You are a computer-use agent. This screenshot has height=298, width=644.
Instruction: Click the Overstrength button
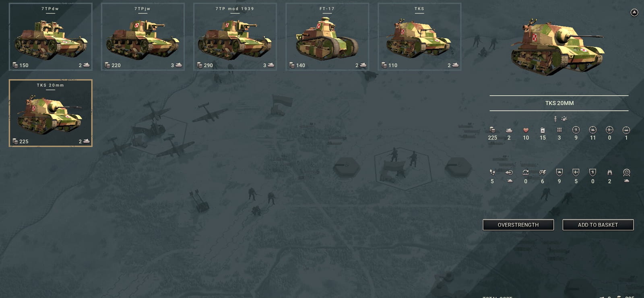[518, 225]
